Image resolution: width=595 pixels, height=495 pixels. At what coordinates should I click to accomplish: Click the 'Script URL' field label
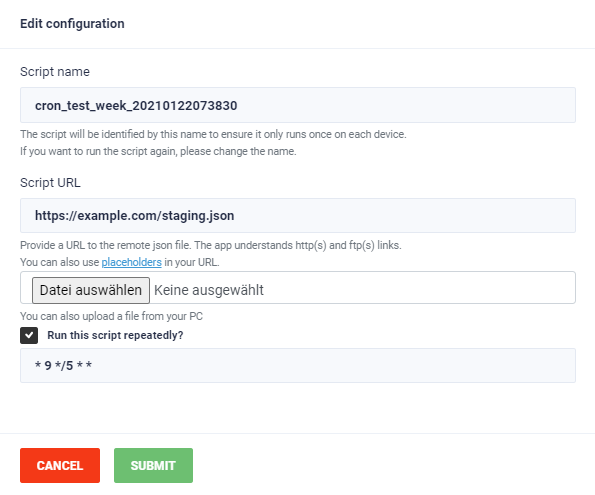(x=50, y=183)
